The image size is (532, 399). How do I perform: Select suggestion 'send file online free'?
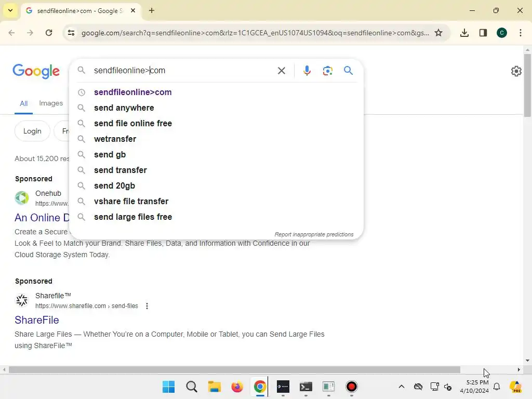[217, 124]
